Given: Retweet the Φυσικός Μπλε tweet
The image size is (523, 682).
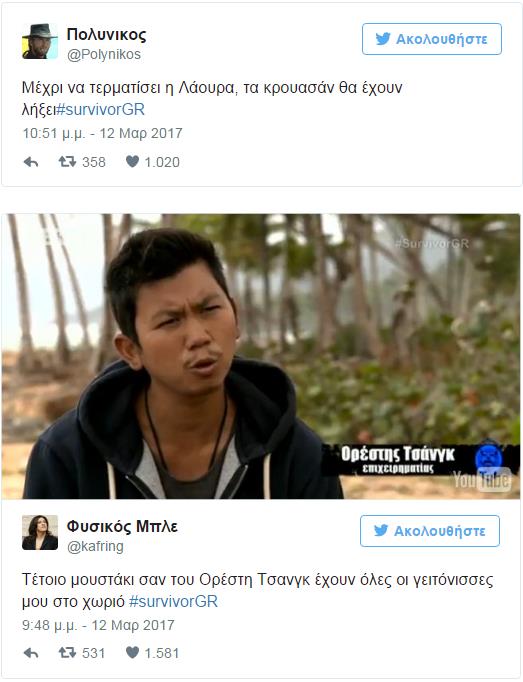Looking at the screenshot, I should coord(67,652).
